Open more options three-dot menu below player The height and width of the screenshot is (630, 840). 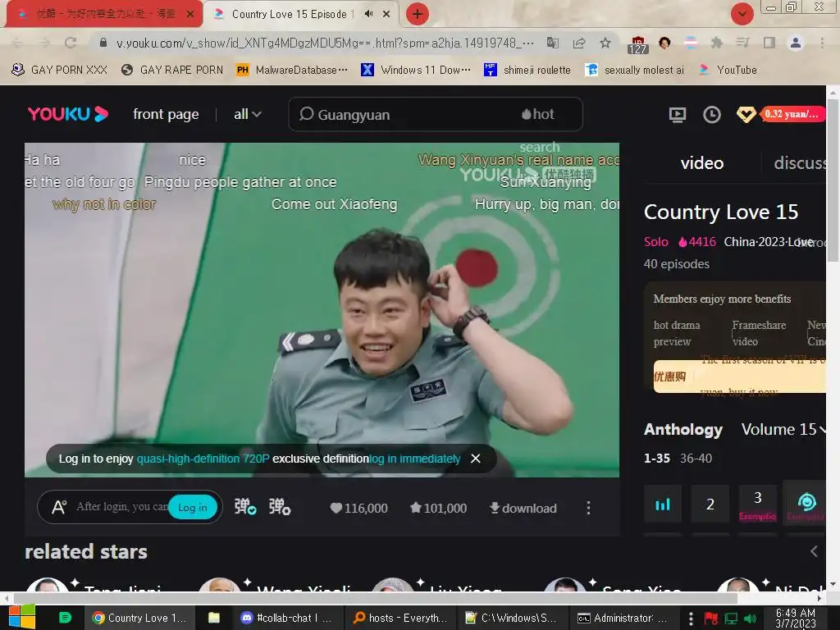coord(588,508)
